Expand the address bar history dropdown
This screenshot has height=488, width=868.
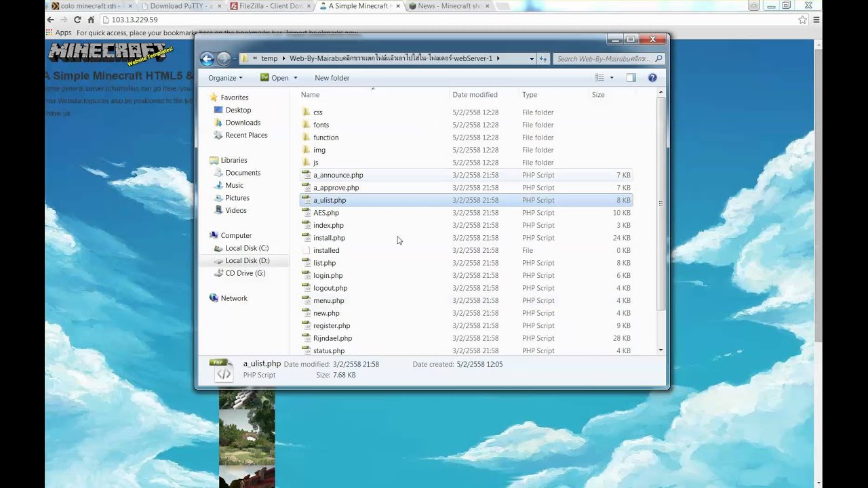(x=532, y=59)
